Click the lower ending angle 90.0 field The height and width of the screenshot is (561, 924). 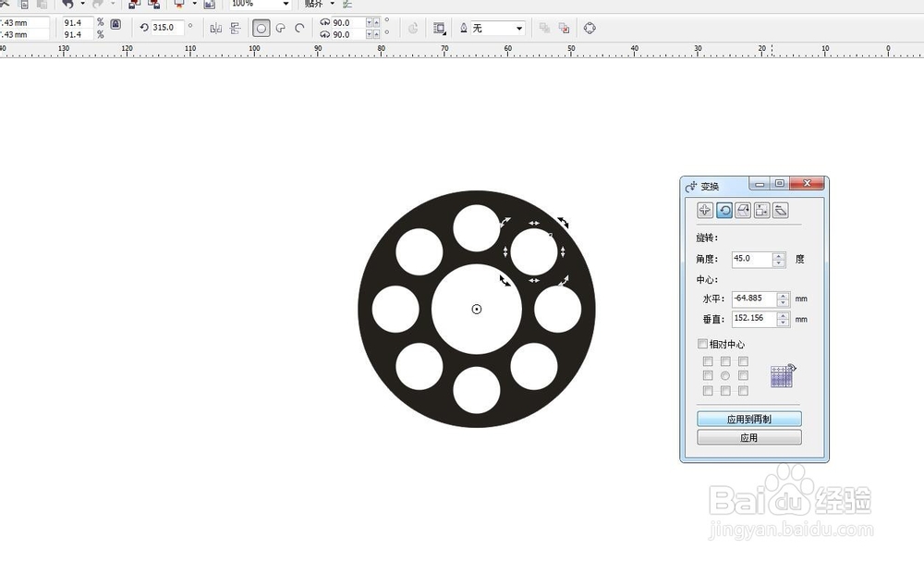[348, 35]
